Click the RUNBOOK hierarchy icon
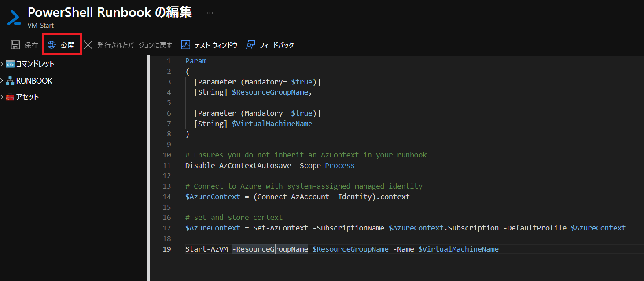This screenshot has height=281, width=644. click(x=10, y=81)
